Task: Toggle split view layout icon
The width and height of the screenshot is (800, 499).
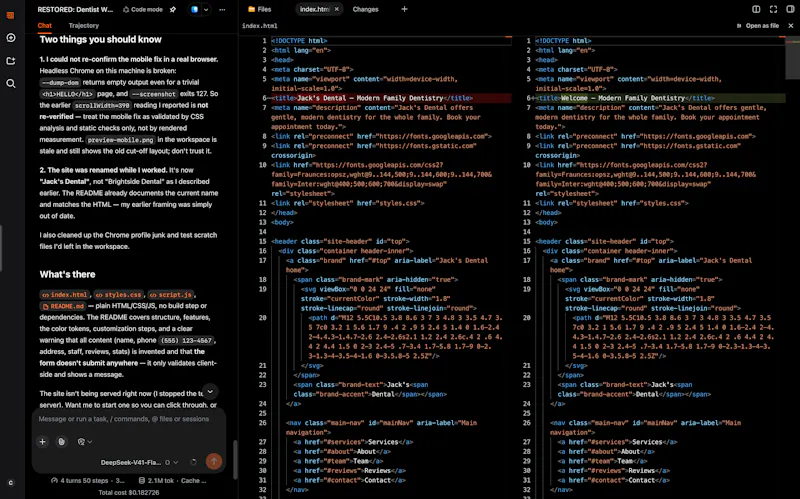Action: click(756, 9)
